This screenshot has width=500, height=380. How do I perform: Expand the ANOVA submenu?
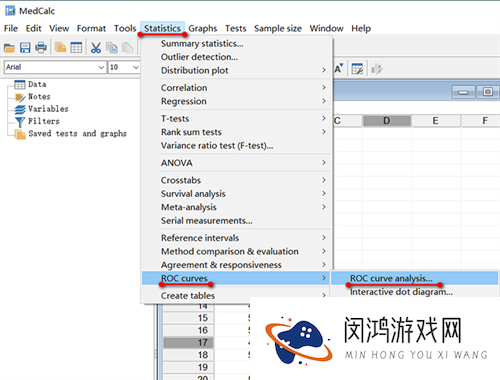[237, 163]
